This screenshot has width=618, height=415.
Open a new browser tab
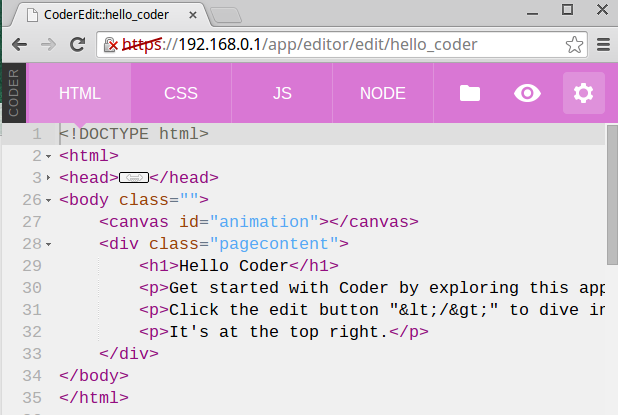pyautogui.click(x=226, y=15)
